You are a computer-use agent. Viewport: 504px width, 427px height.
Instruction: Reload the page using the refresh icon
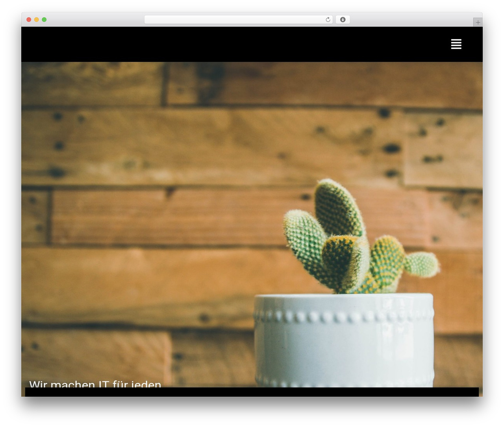click(x=328, y=20)
